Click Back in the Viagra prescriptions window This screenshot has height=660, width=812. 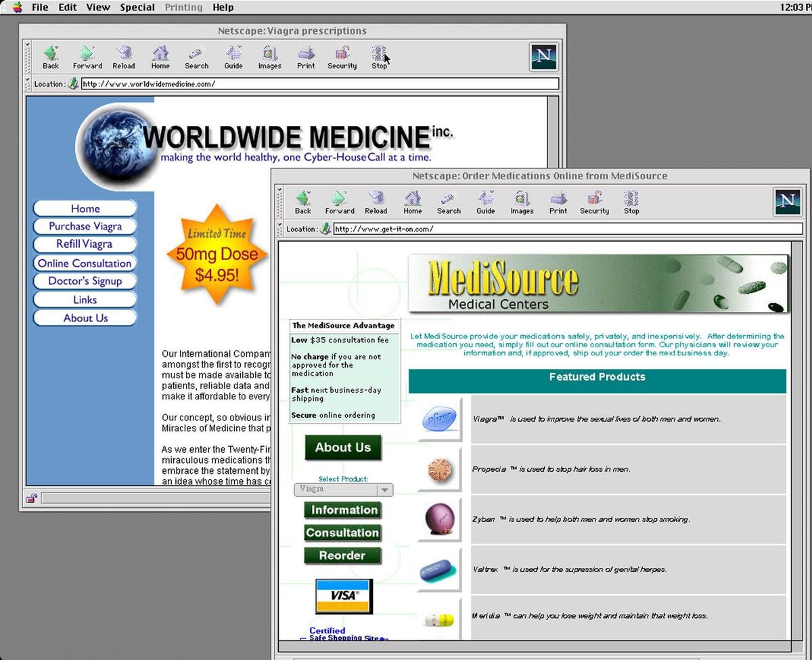pos(51,58)
